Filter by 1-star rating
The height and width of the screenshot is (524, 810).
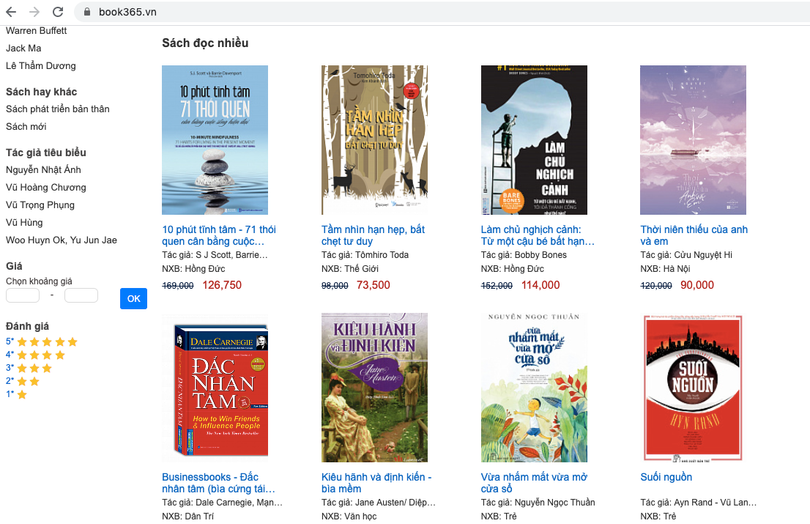(17, 394)
